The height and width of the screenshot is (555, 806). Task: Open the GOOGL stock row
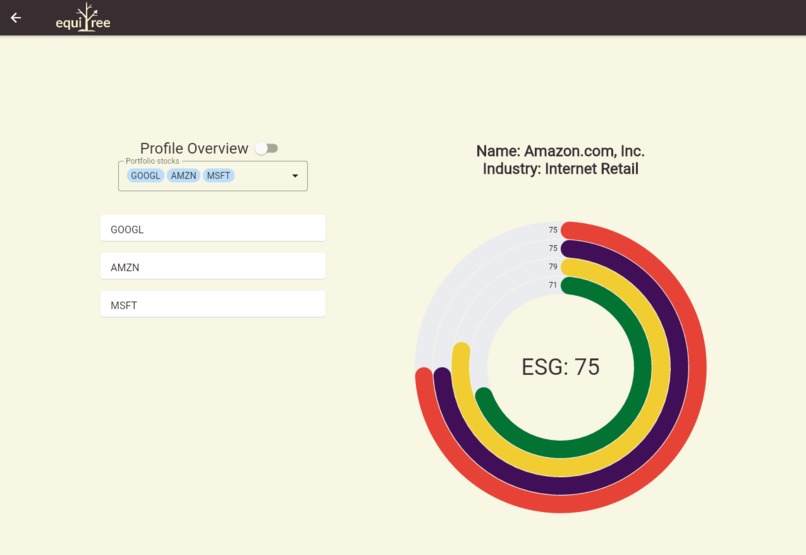[x=213, y=228]
